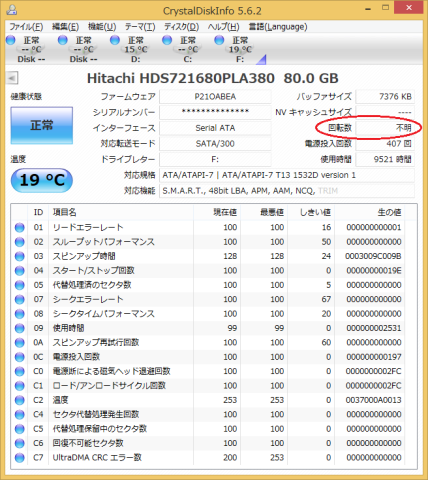Viewport: 428px width, 480px height.
Task: Open the 編集(E) menu
Action: [x=65, y=27]
